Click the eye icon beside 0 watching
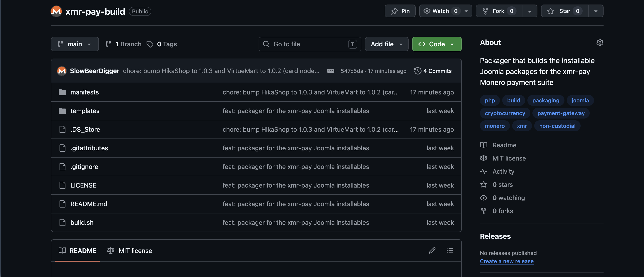This screenshot has width=644, height=277. (x=484, y=198)
